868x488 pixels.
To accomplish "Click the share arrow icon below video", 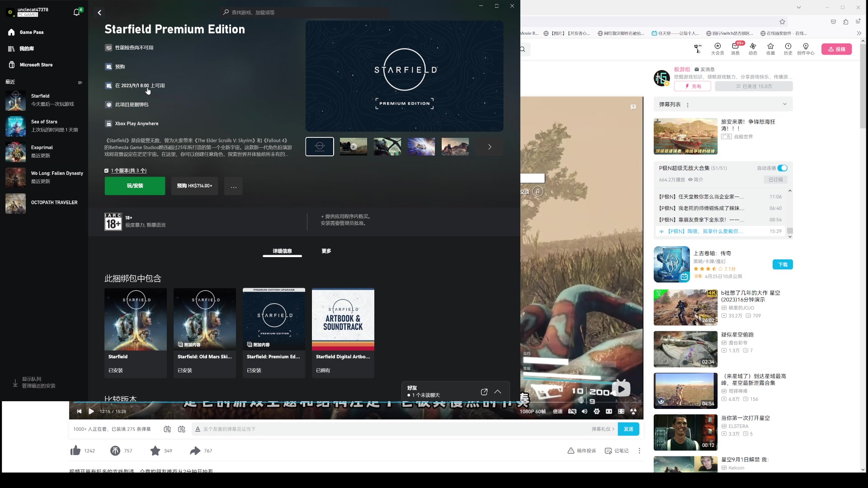I will click(x=195, y=450).
